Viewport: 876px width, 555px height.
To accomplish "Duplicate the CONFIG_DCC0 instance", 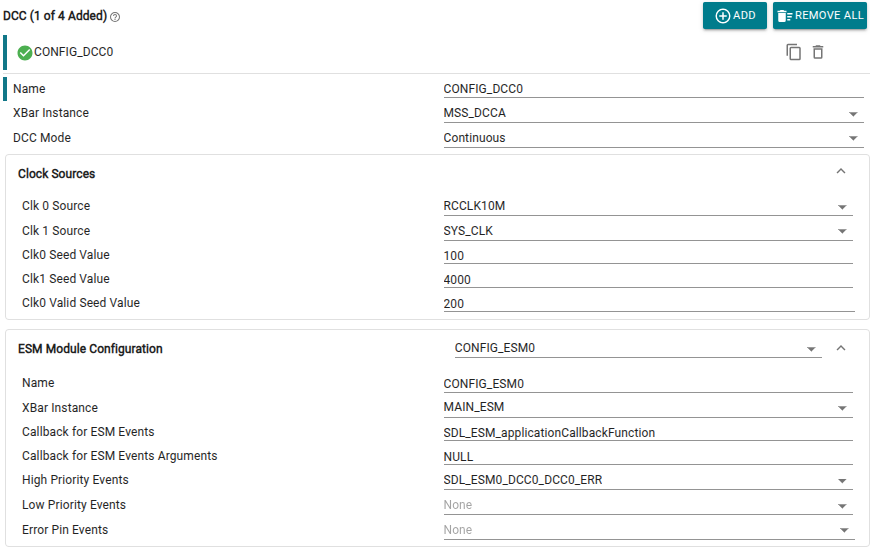I will 793,52.
